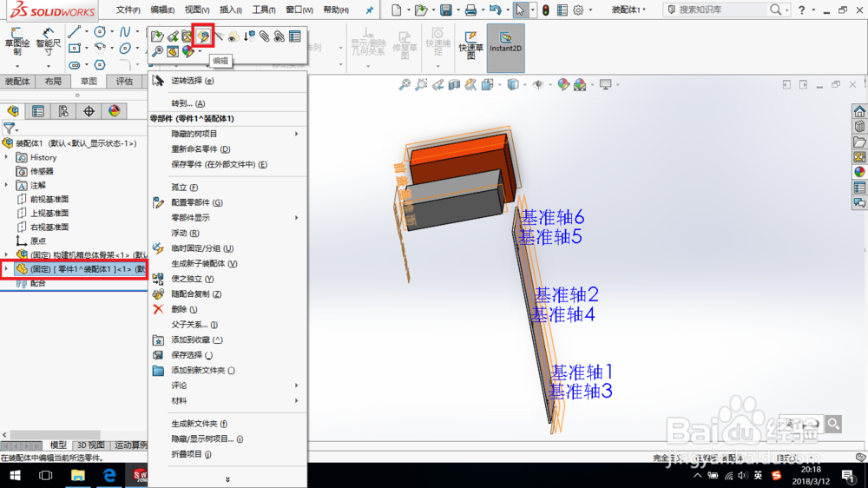Expand more context menu items with bottom chevron
This screenshot has height=488, width=868.
pyautogui.click(x=227, y=479)
